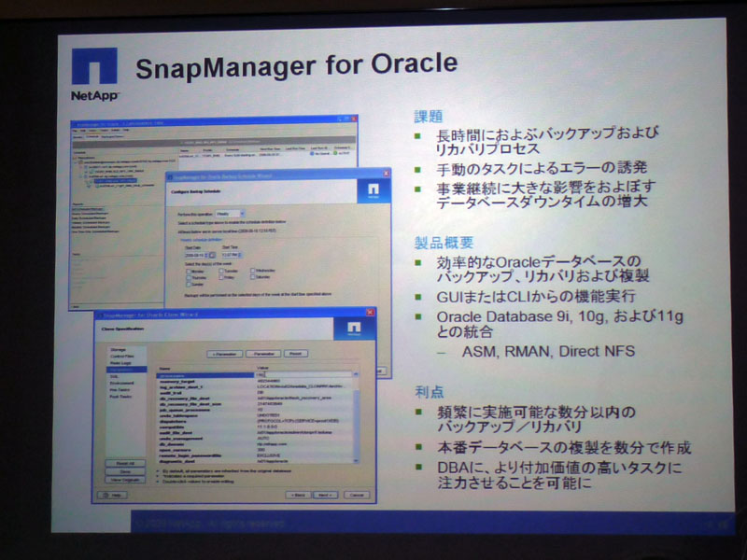Click the '本番データベースの複製を数分で作成' bullet
This screenshot has width=747, height=560.
564,448
